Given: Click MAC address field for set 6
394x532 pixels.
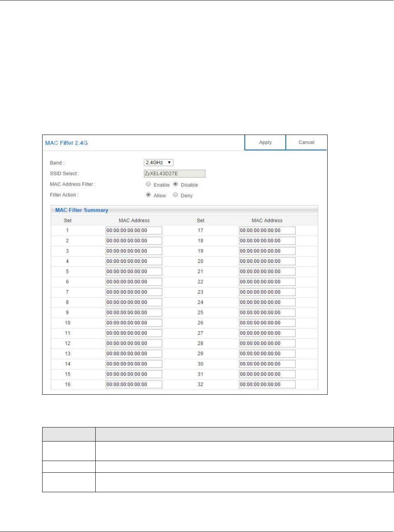Looking at the screenshot, I should coord(134,282).
